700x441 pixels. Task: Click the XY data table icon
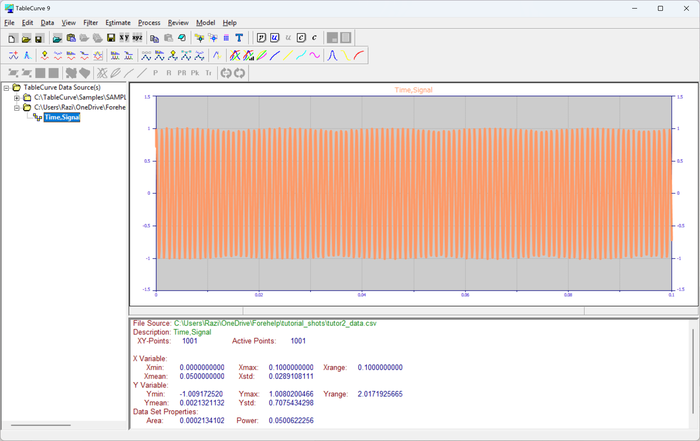[124, 38]
